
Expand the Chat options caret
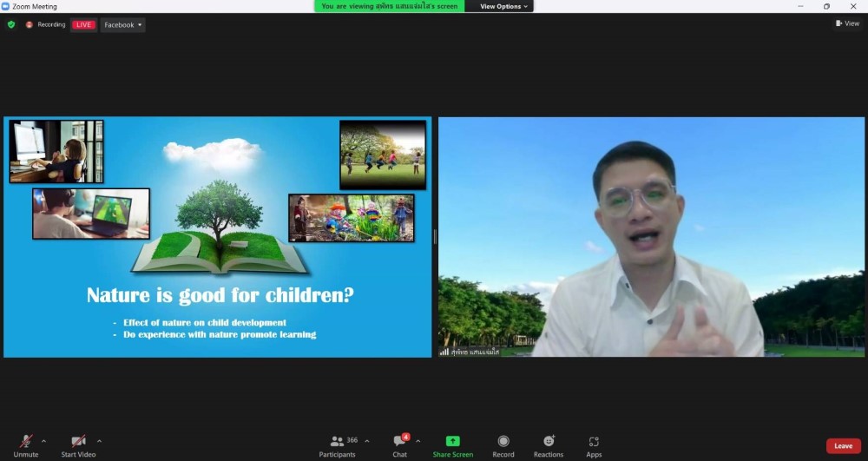click(x=418, y=440)
